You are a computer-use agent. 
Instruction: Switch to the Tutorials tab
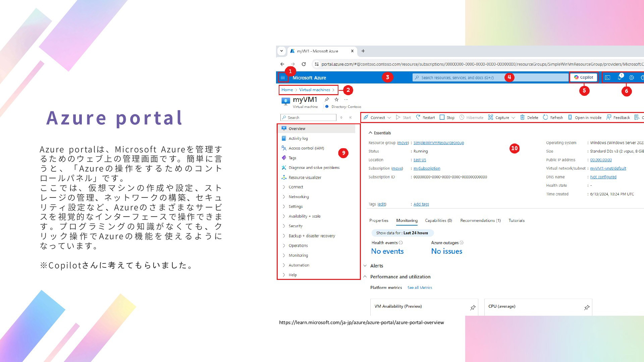[517, 221]
